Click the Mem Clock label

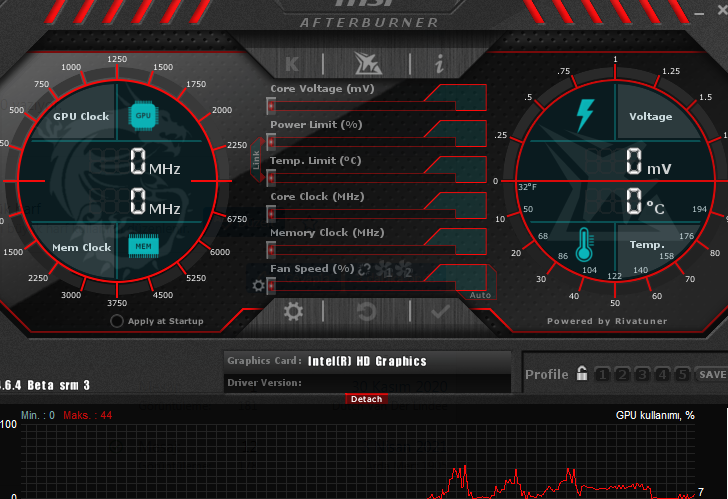coord(82,247)
